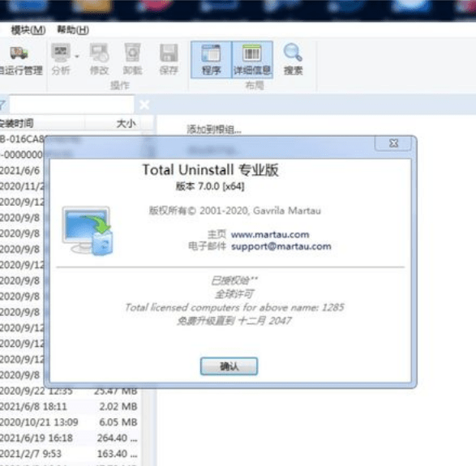Open the 模块(M) menu
This screenshot has width=476, height=466.
[28, 30]
